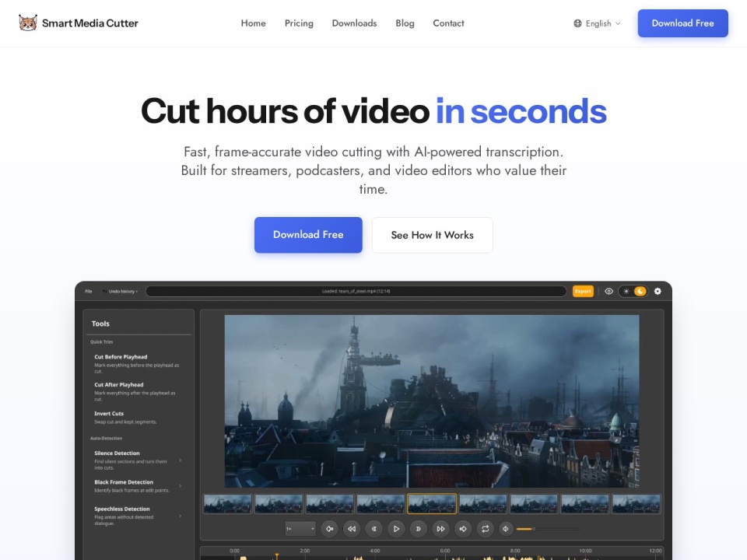
Task: Click the 10:00 mark on the timeline ruler
Action: (585, 551)
